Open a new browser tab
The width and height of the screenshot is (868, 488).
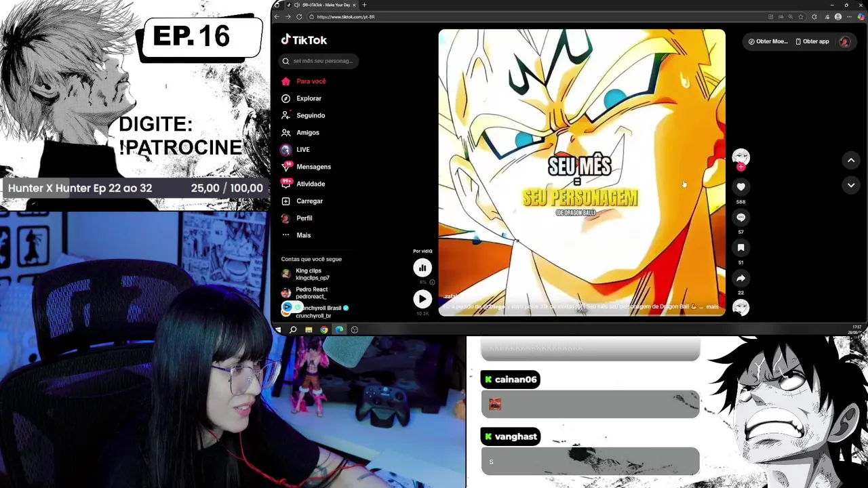click(x=364, y=5)
